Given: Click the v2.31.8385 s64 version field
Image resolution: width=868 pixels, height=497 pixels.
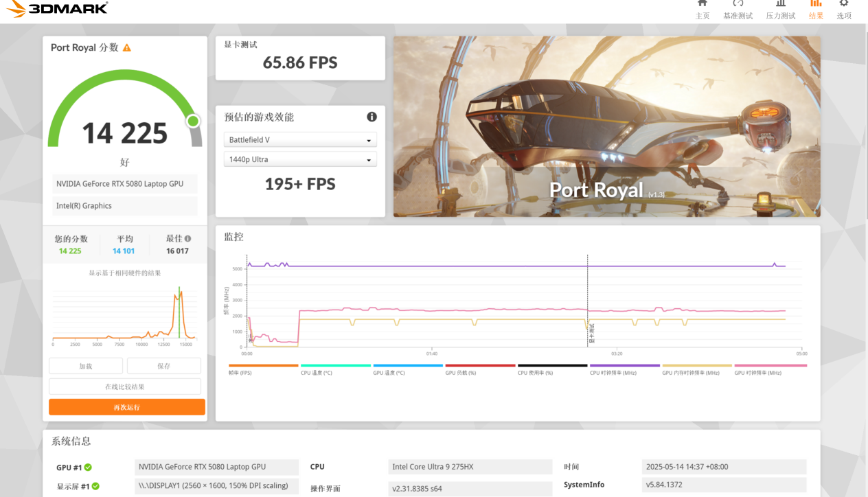Looking at the screenshot, I should pos(470,488).
